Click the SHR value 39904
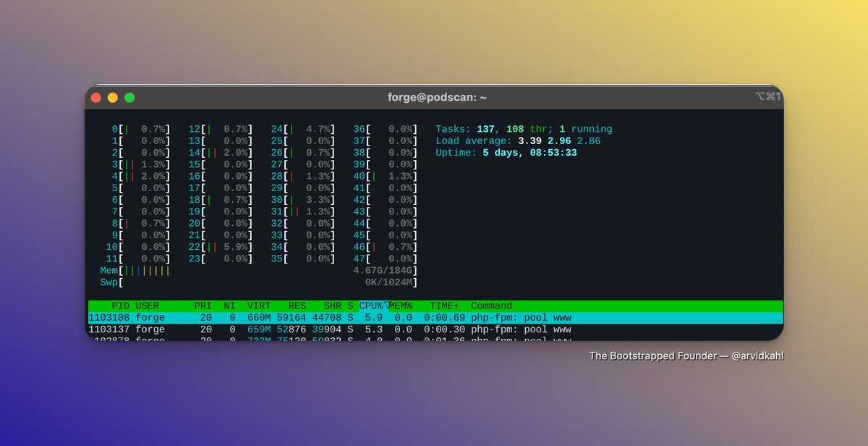This screenshot has width=868, height=446. (x=327, y=329)
